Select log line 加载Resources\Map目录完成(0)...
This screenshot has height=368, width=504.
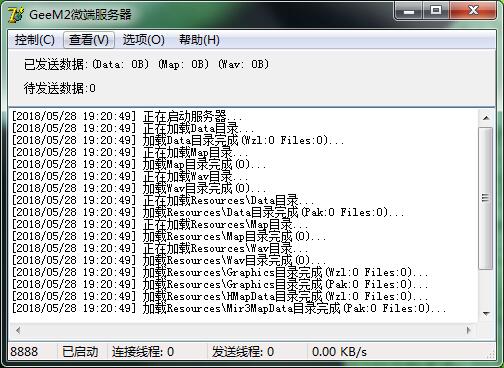coord(169,236)
